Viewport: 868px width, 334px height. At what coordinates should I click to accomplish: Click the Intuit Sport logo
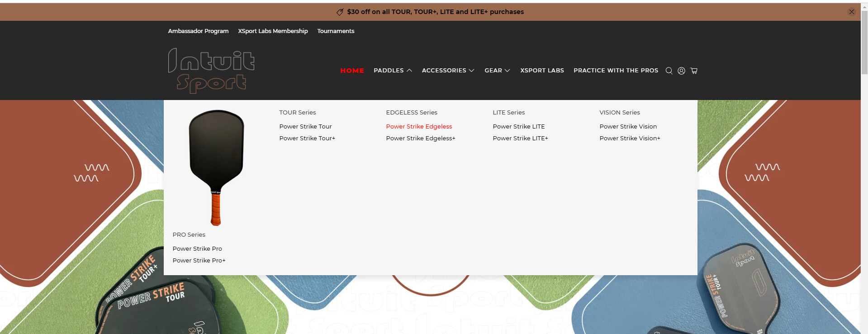211,71
